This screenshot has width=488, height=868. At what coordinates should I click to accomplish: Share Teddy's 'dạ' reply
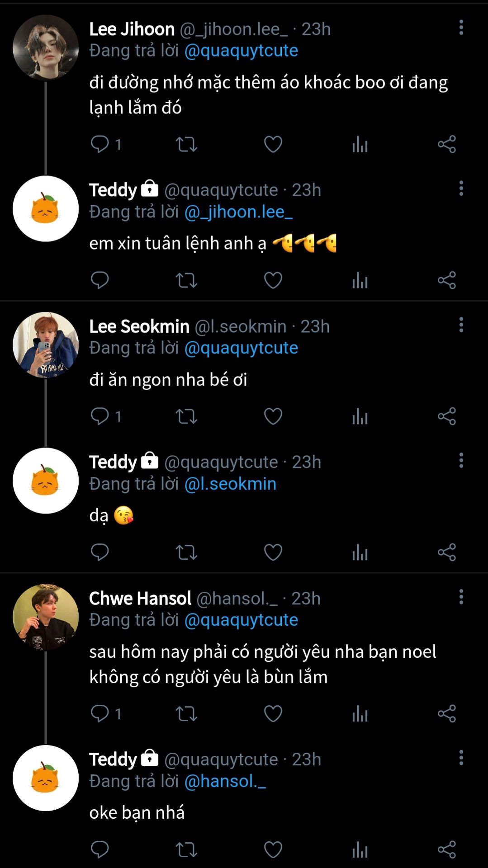coord(446,552)
